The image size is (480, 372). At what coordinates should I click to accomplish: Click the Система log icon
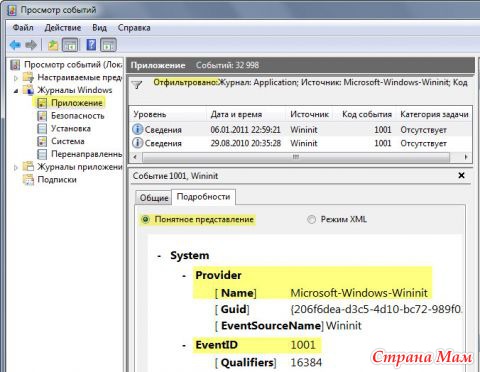tap(42, 141)
